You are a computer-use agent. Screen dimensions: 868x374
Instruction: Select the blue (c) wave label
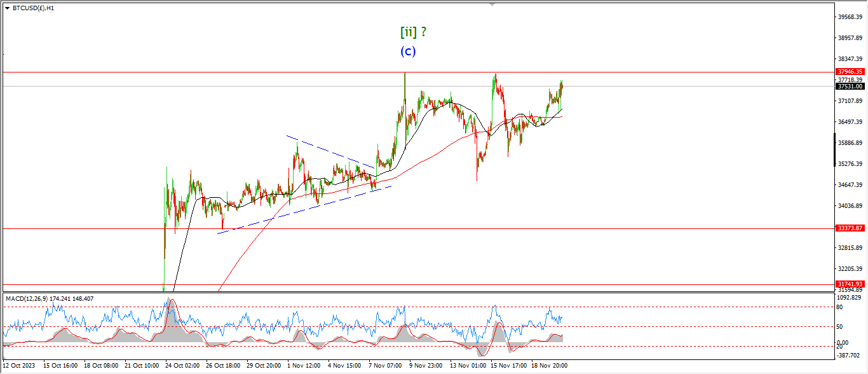click(407, 52)
